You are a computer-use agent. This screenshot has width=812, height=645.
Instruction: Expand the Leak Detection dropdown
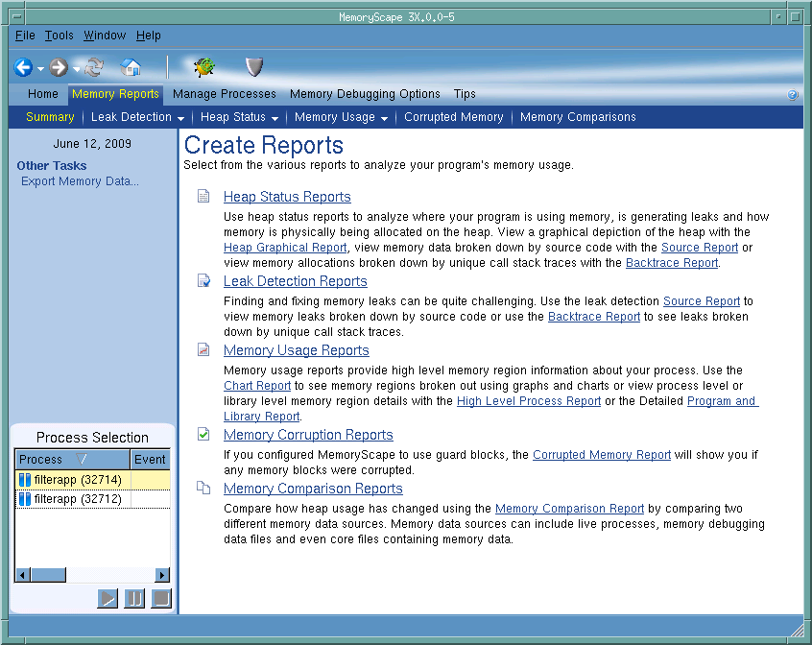point(180,118)
